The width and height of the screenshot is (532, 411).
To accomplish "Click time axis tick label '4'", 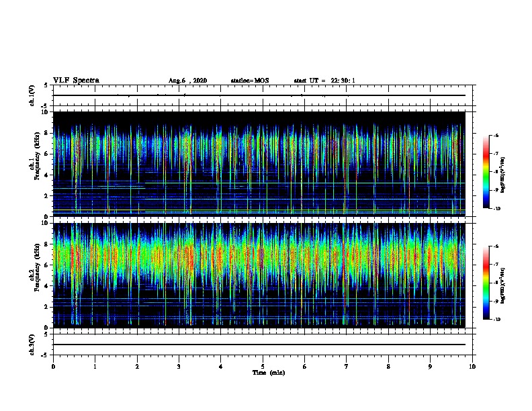I will pos(221,367).
